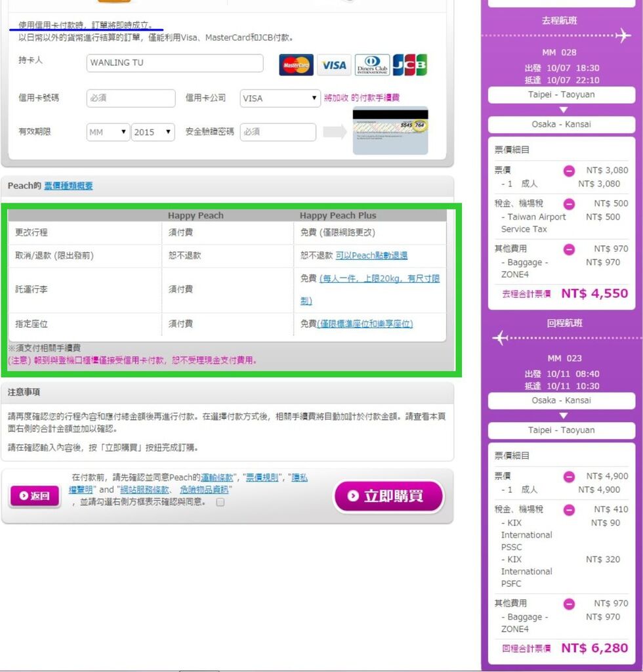Open the expiry year 2015 dropdown

(153, 132)
